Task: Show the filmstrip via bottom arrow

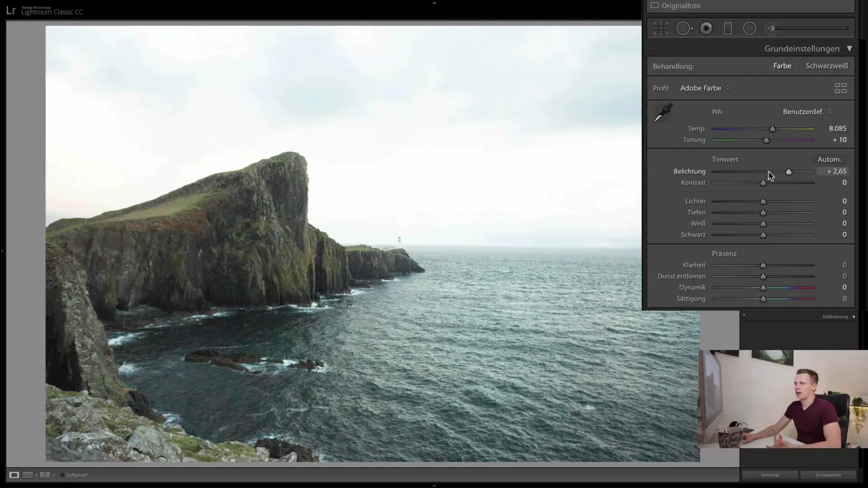Action: click(x=434, y=485)
